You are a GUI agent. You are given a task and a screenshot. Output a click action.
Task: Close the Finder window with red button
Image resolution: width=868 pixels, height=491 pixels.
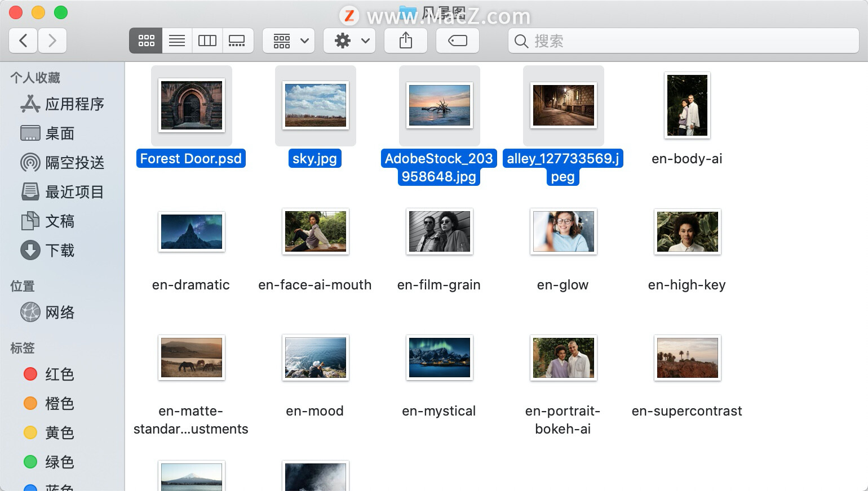click(x=16, y=12)
